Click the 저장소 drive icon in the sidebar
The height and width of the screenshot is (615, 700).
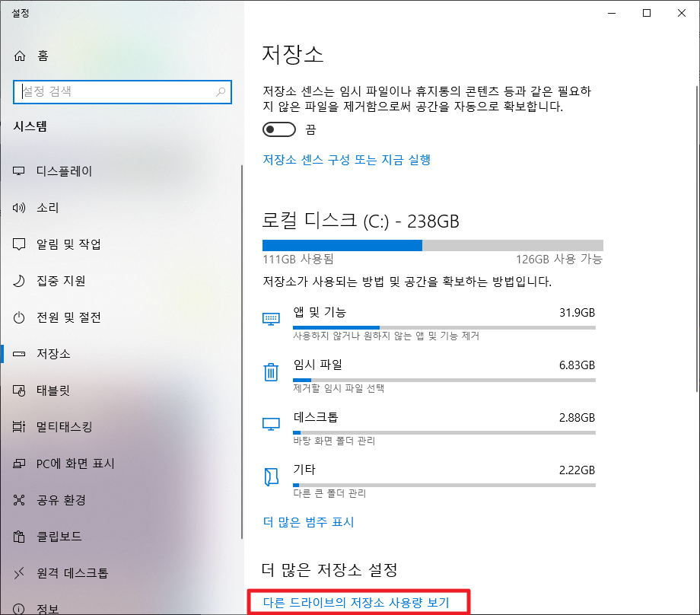pyautogui.click(x=19, y=354)
